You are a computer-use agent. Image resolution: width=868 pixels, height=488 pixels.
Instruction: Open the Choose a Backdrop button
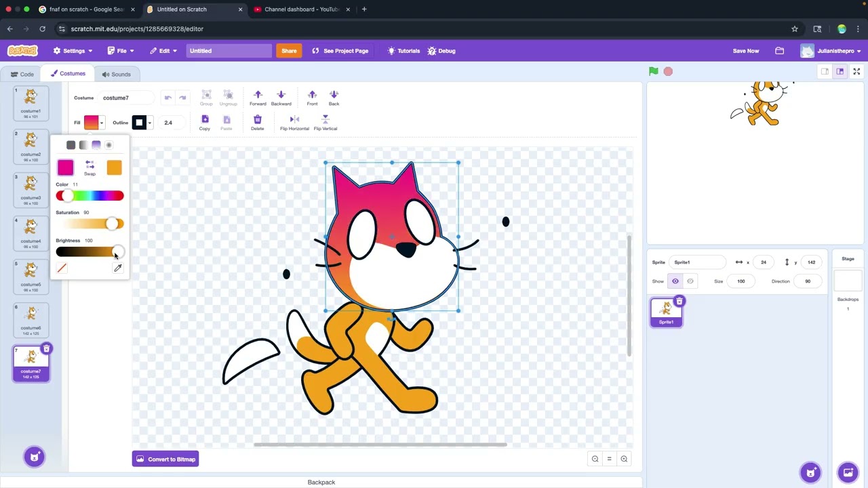848,472
